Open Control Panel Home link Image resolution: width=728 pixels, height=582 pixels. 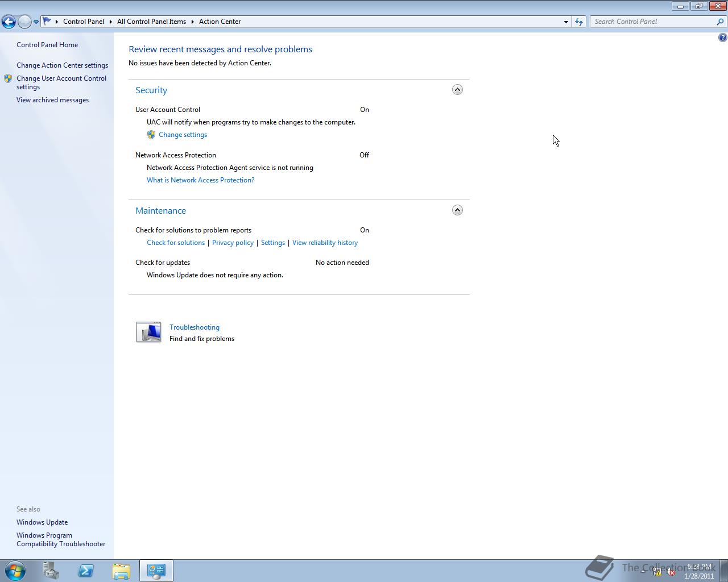pyautogui.click(x=47, y=45)
